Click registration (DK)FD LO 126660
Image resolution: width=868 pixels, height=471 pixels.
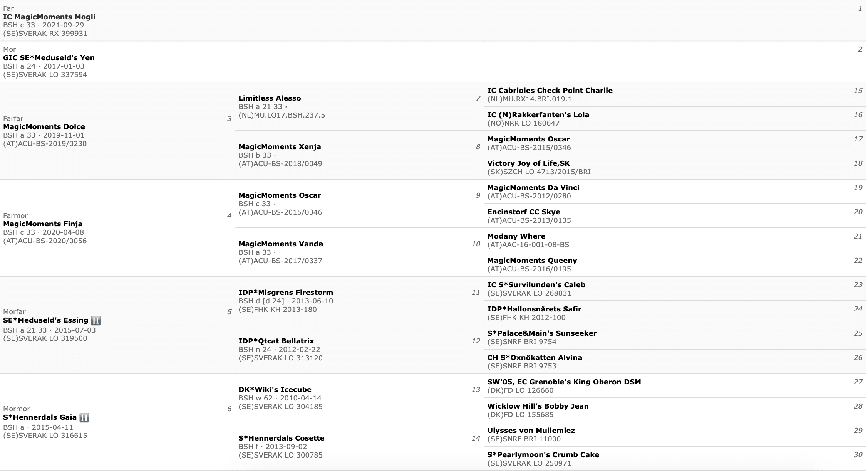pyautogui.click(x=520, y=390)
